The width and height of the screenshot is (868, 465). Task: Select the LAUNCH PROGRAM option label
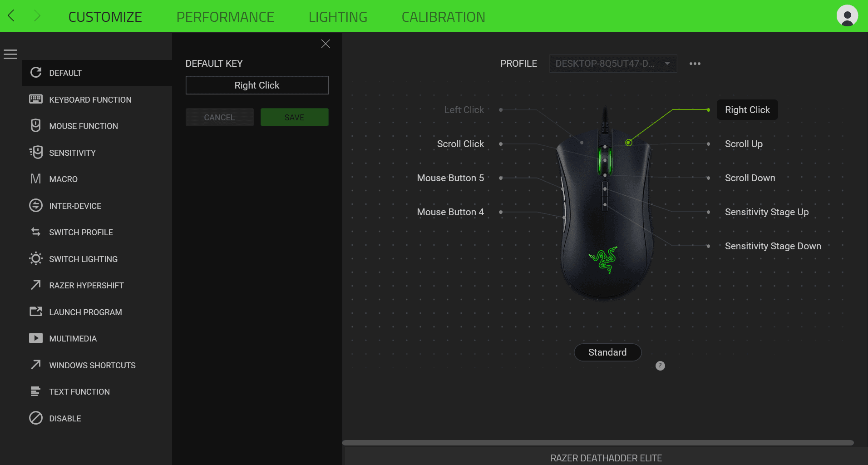click(85, 312)
